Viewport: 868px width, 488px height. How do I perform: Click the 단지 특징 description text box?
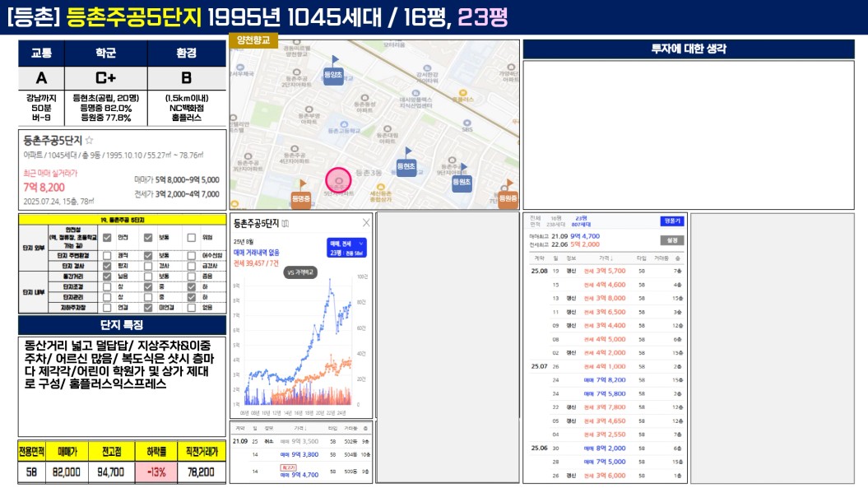122,387
